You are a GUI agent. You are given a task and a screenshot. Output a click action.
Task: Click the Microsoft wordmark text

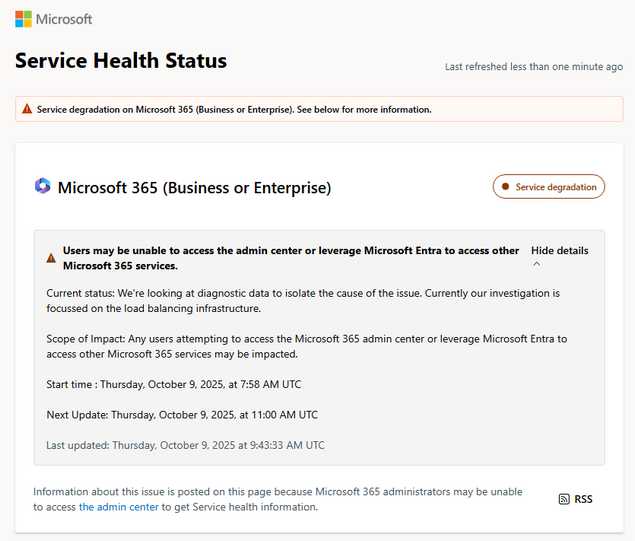click(64, 19)
